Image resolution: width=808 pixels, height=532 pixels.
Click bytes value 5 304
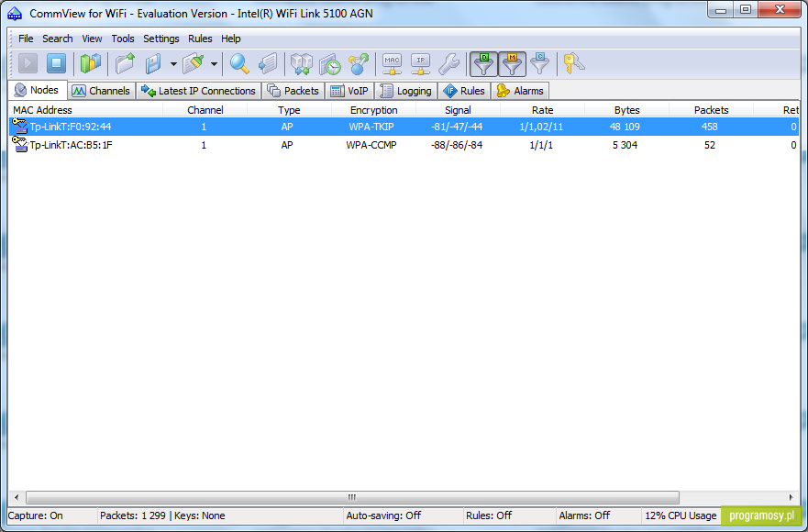[625, 145]
